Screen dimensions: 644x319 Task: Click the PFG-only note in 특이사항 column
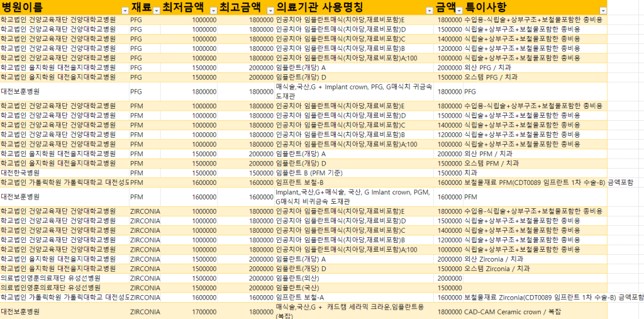[535, 92]
